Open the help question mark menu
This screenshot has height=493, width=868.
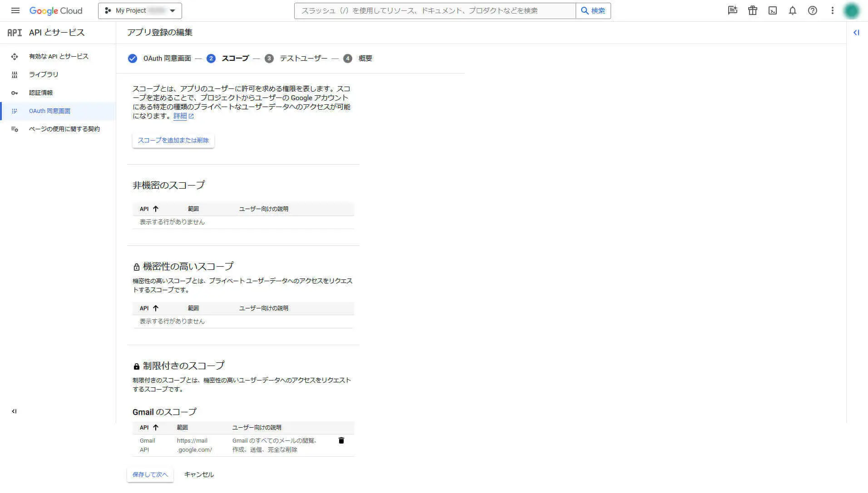coord(813,10)
